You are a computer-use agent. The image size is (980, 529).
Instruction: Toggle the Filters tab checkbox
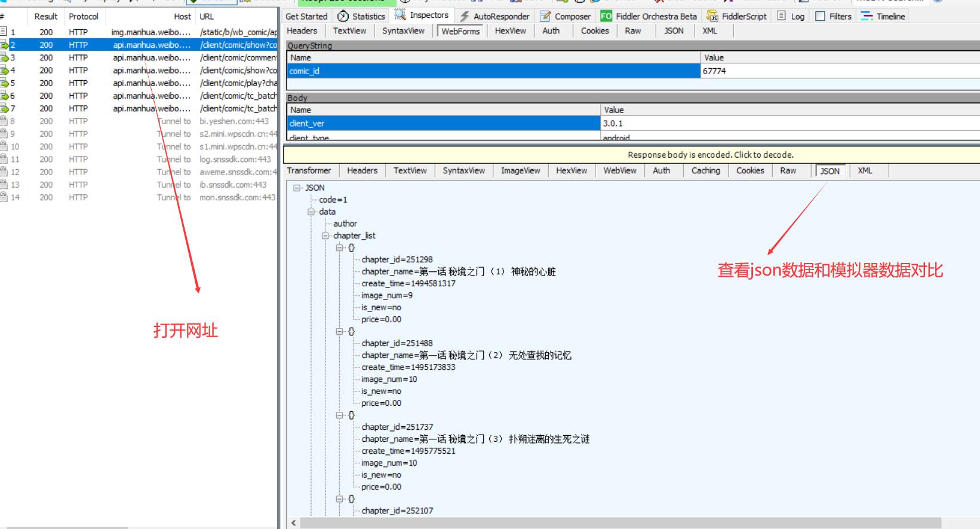coord(820,16)
